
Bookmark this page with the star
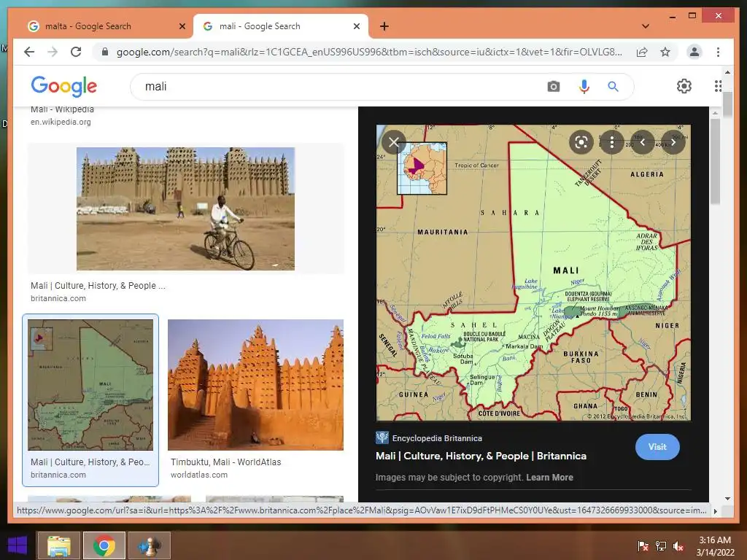665,52
